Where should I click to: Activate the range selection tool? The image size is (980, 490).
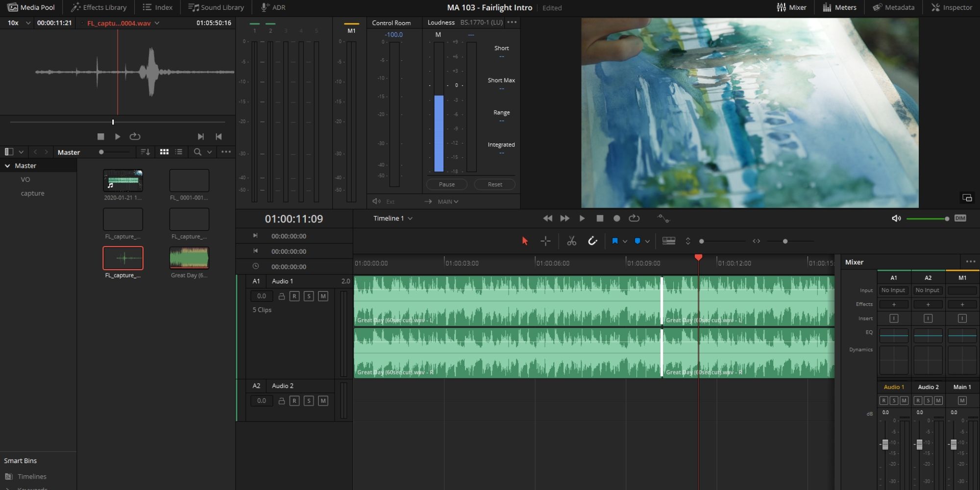point(545,241)
